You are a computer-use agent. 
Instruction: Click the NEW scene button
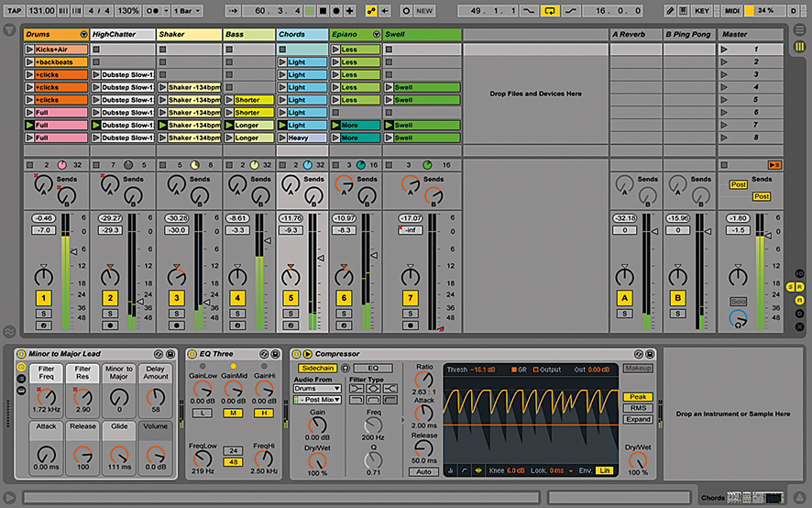[x=424, y=10]
